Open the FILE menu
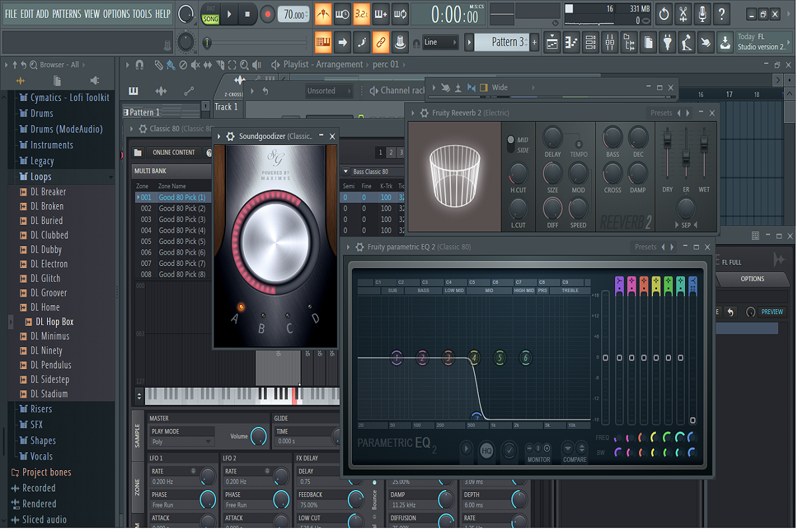 click(11, 14)
